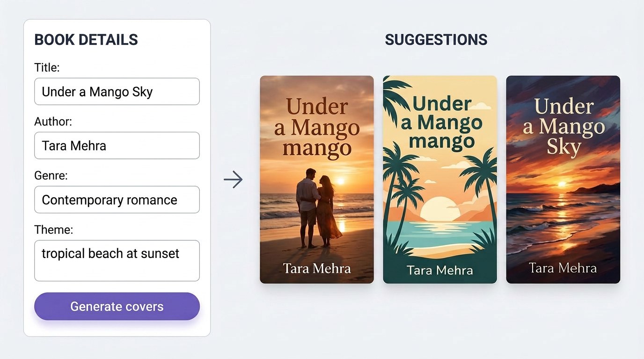Viewport: 644px width, 359px height.
Task: Select the illustrated palm tree cover suggestion
Action: [x=440, y=179]
